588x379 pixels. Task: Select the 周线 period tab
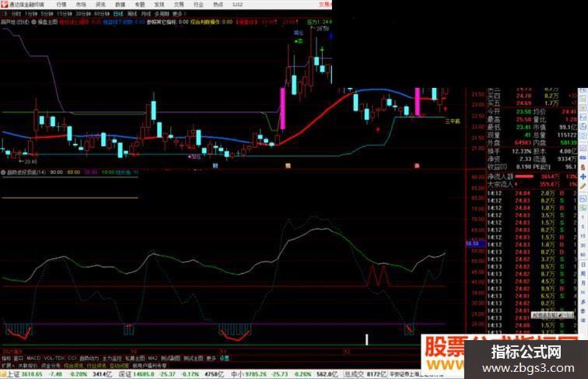pyautogui.click(x=132, y=14)
